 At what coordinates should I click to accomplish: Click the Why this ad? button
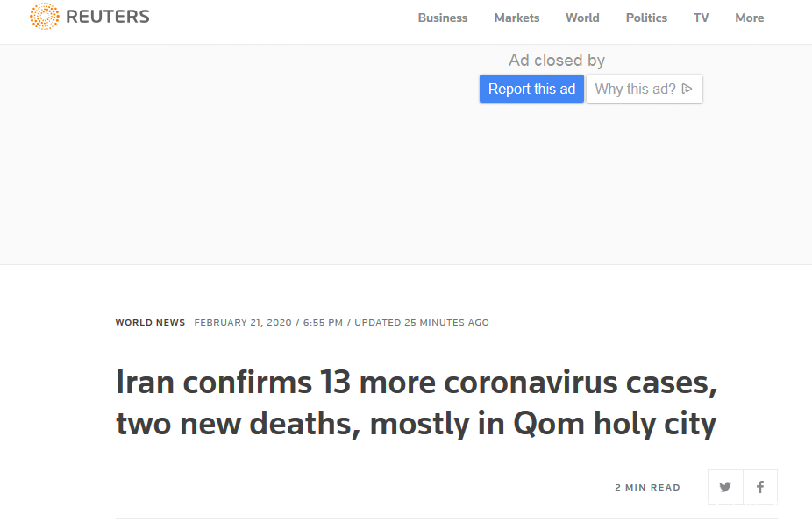[x=644, y=89]
